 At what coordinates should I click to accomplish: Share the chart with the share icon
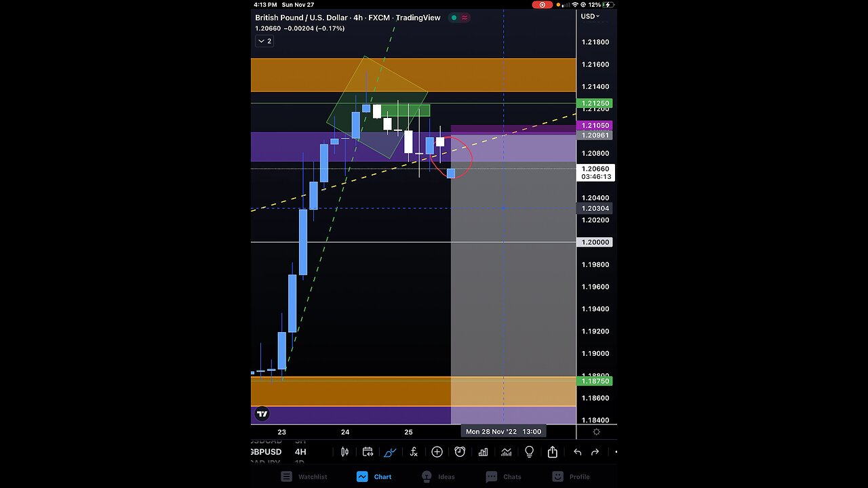553,451
